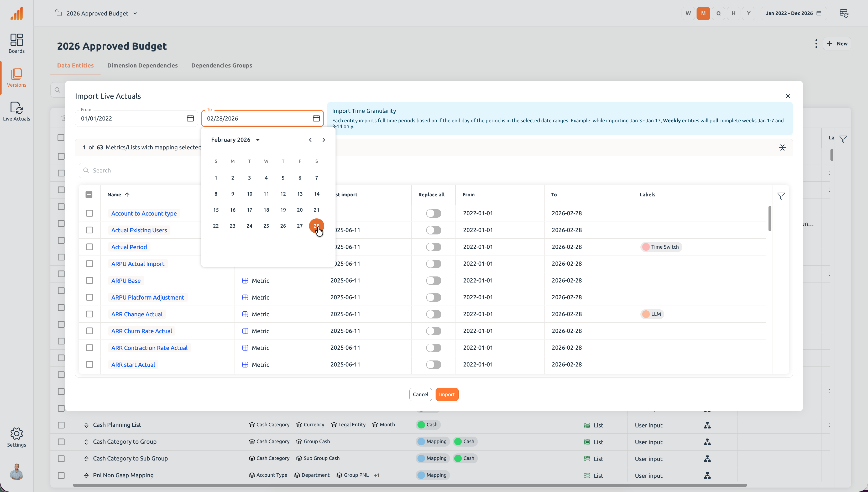This screenshot has width=868, height=492.
Task: Open the filter icon beside the Labels column
Action: point(781,196)
